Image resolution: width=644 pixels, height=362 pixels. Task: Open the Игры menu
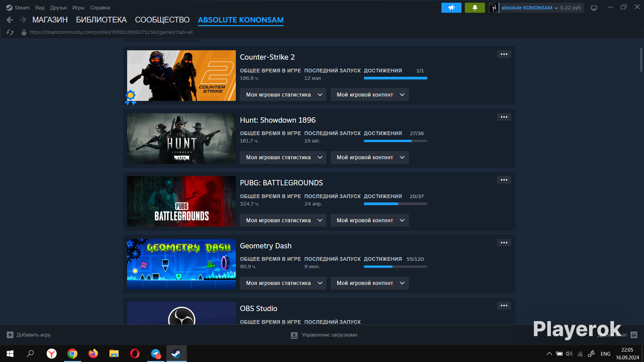click(78, 8)
